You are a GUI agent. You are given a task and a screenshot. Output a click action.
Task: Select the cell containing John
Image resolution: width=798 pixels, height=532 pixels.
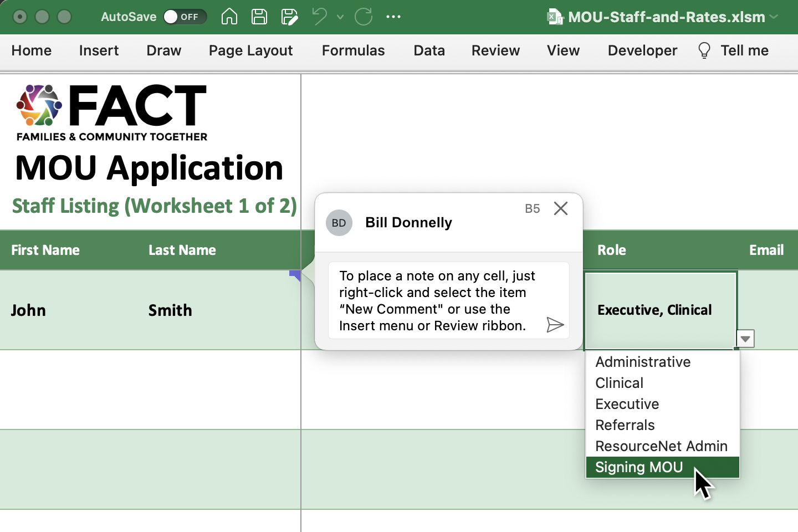pos(69,310)
